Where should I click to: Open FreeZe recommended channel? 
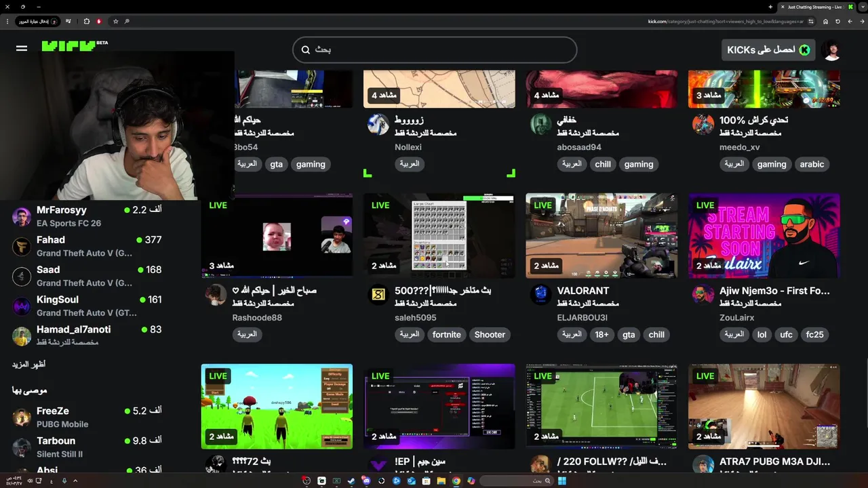click(87, 417)
